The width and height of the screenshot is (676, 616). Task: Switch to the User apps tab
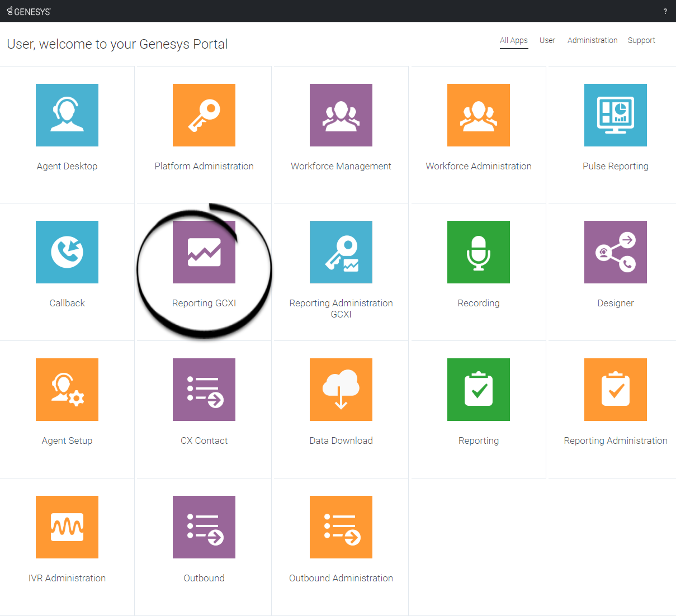click(x=547, y=40)
